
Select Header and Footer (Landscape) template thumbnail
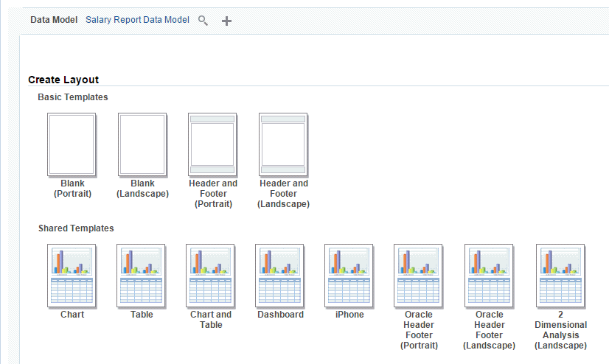pos(283,144)
